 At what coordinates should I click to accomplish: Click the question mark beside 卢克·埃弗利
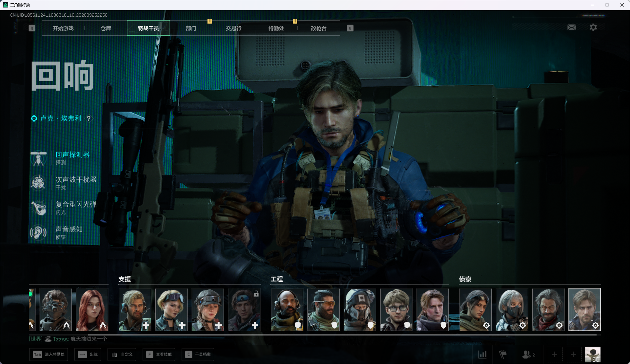point(89,118)
